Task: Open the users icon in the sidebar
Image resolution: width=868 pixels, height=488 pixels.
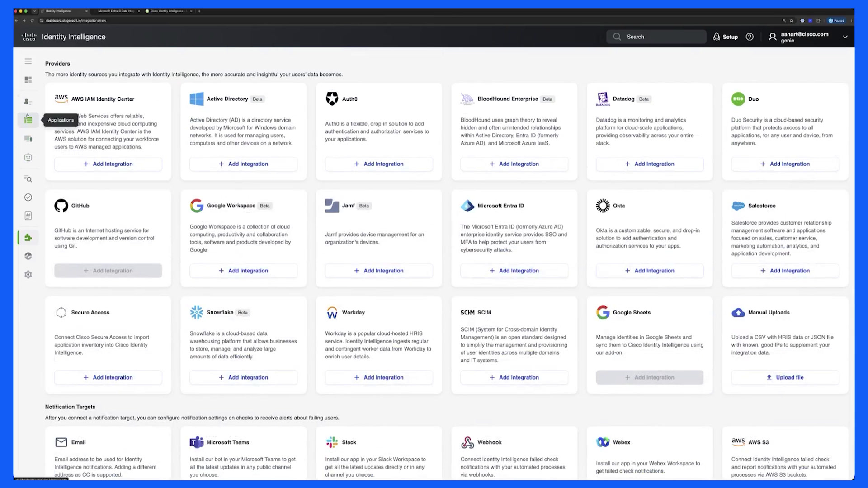Action: pos(28,101)
